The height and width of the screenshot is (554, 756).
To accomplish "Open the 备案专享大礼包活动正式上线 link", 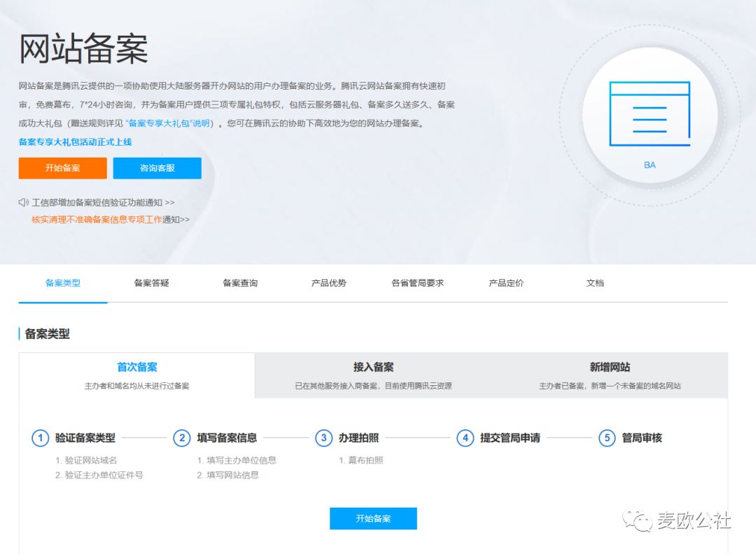I will (x=75, y=141).
